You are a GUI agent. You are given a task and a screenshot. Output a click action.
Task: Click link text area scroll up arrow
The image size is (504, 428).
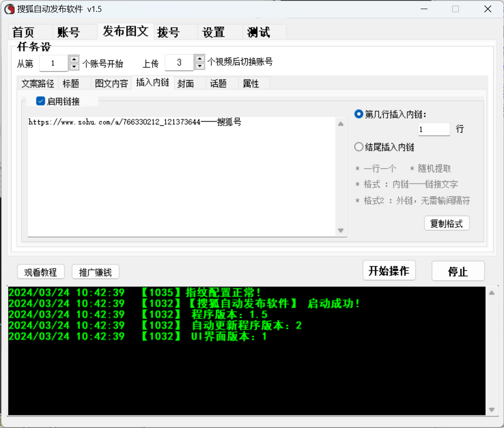(341, 124)
